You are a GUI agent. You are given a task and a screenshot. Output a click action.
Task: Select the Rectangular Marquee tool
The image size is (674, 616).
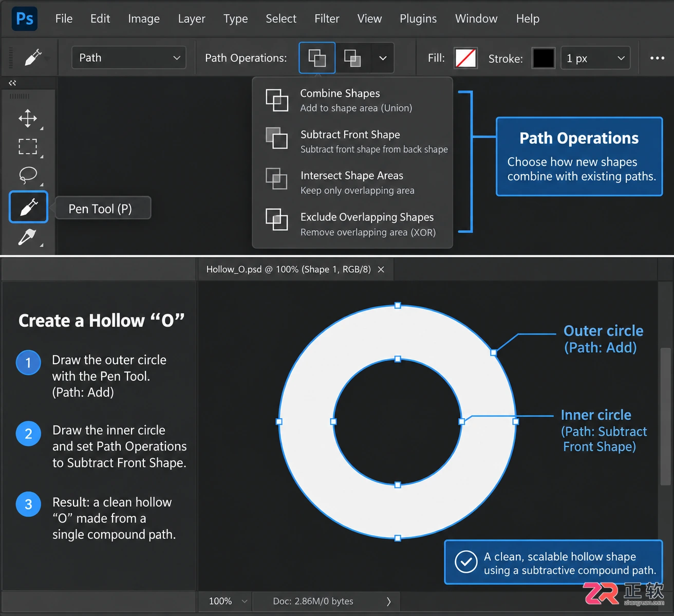pos(28,146)
